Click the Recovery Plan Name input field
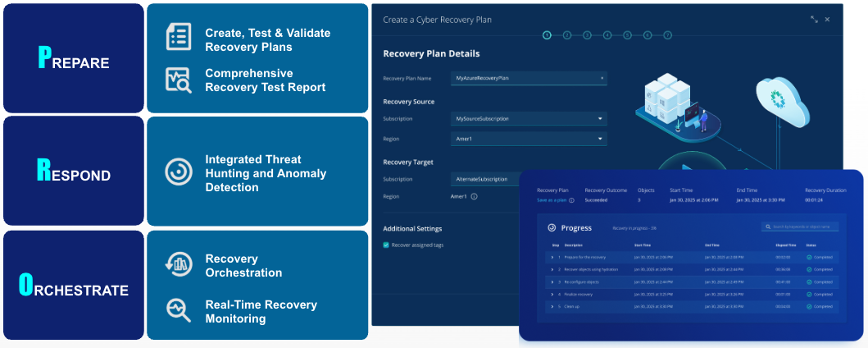This screenshot has width=868, height=348. [x=529, y=78]
